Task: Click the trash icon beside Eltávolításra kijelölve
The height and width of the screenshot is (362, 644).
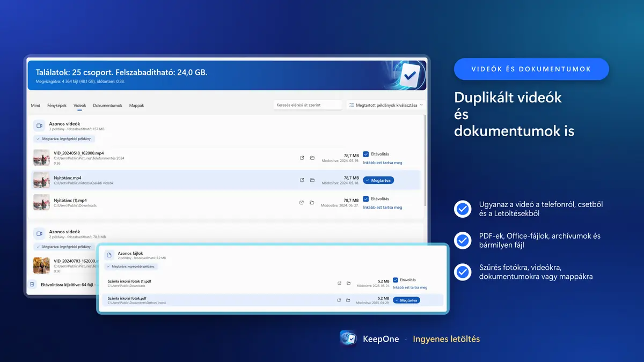Action: 32,285
